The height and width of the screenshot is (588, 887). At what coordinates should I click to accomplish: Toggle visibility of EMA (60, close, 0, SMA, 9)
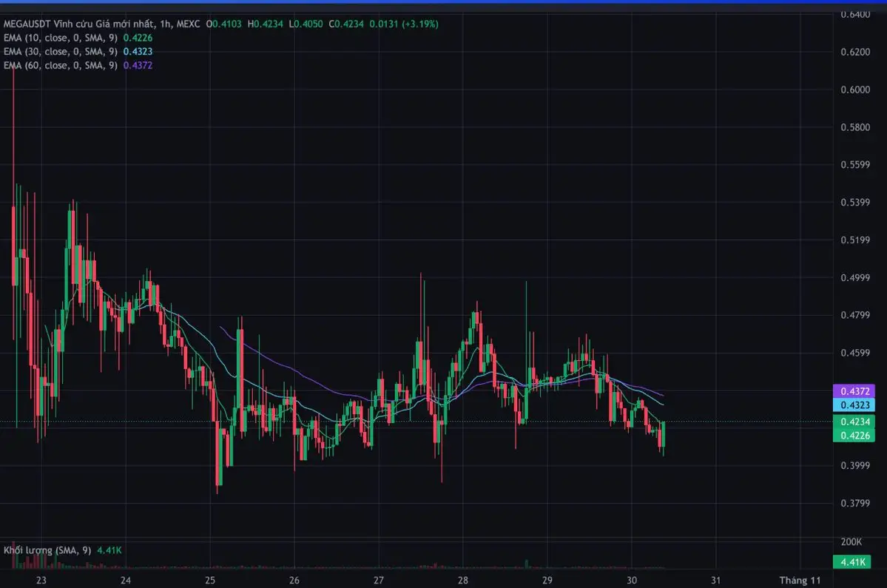(x=59, y=65)
